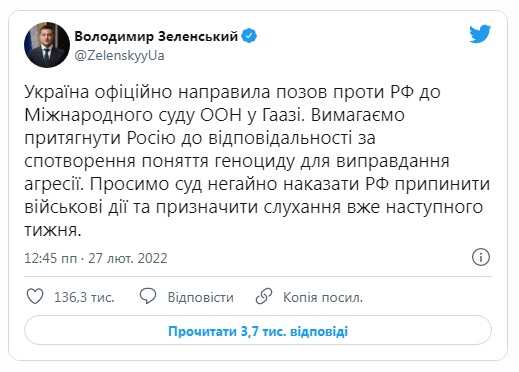Copy link via Копія посил. label

pyautogui.click(x=323, y=297)
